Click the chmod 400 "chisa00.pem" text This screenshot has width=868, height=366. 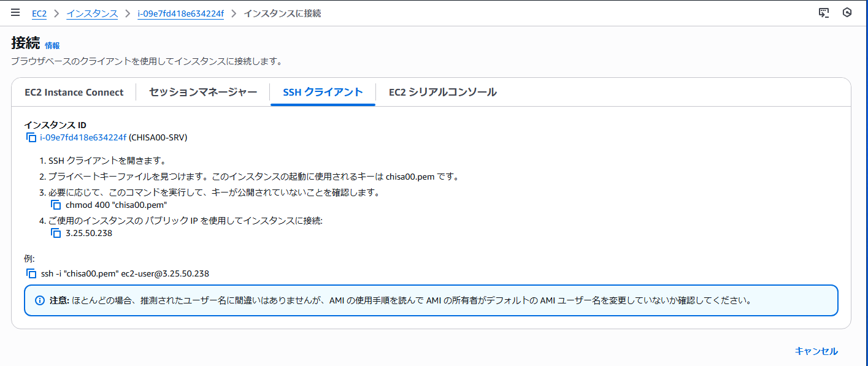(x=116, y=205)
